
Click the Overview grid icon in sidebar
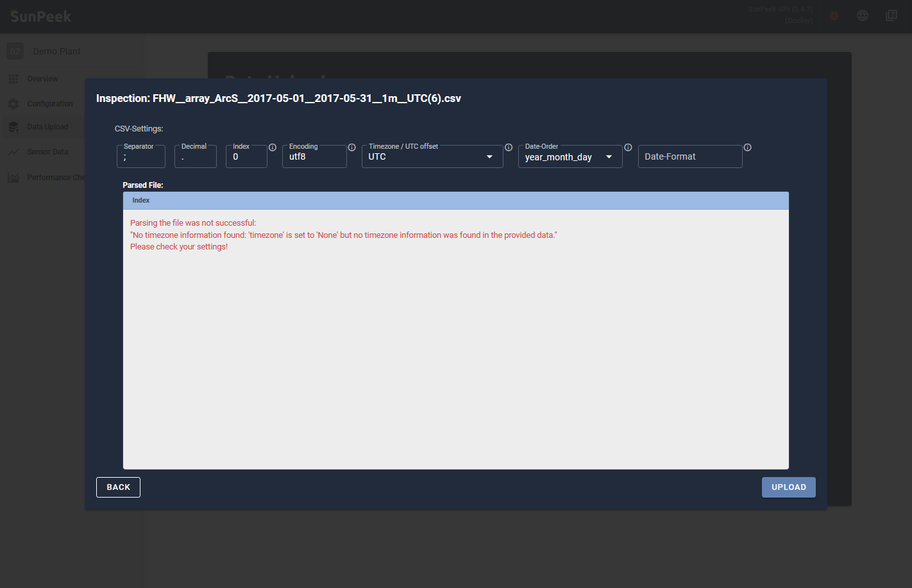pos(13,79)
